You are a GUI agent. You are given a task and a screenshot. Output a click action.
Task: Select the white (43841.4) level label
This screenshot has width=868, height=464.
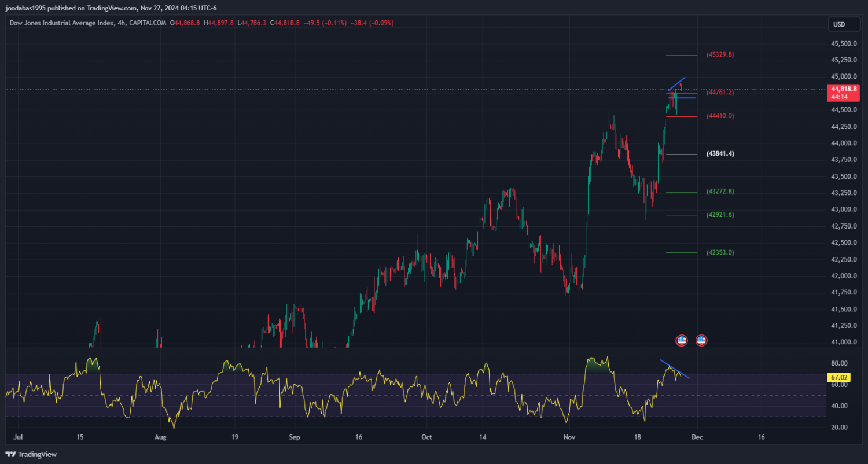tap(720, 154)
